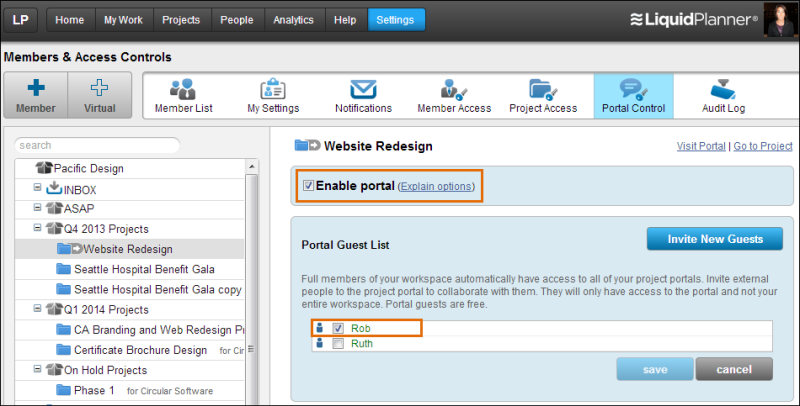Screen dimensions: 800x406
Task: Click the Notifications envelope icon
Action: click(363, 88)
